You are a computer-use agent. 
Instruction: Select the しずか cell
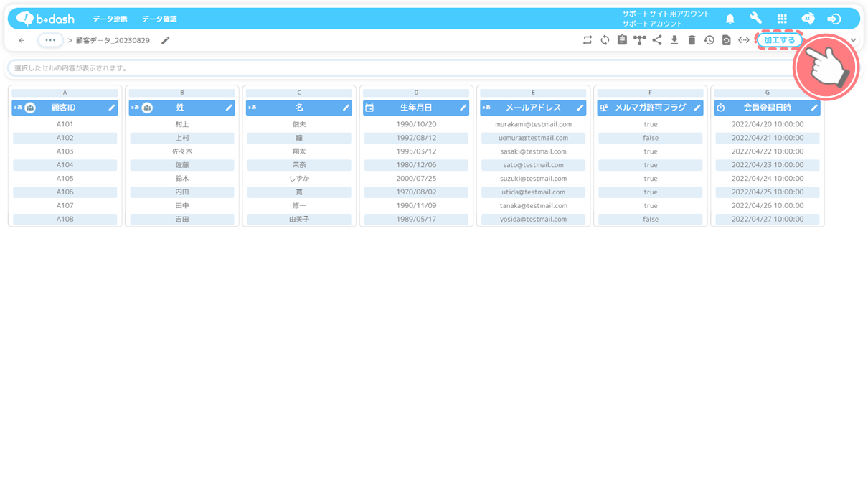(x=299, y=179)
